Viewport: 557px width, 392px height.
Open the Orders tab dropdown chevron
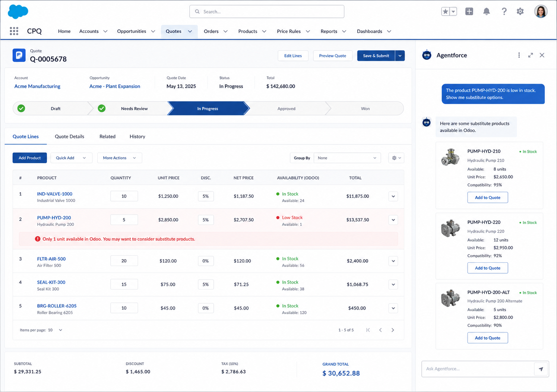(x=225, y=31)
